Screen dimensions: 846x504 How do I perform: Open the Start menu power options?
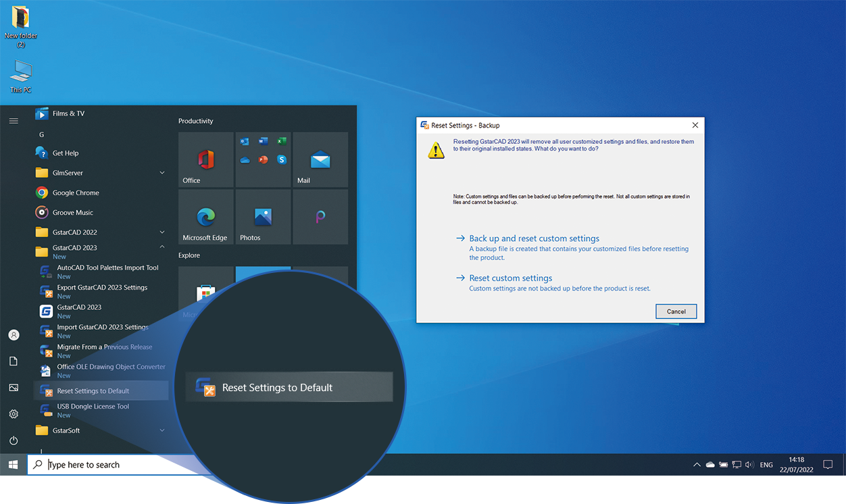[14, 440]
